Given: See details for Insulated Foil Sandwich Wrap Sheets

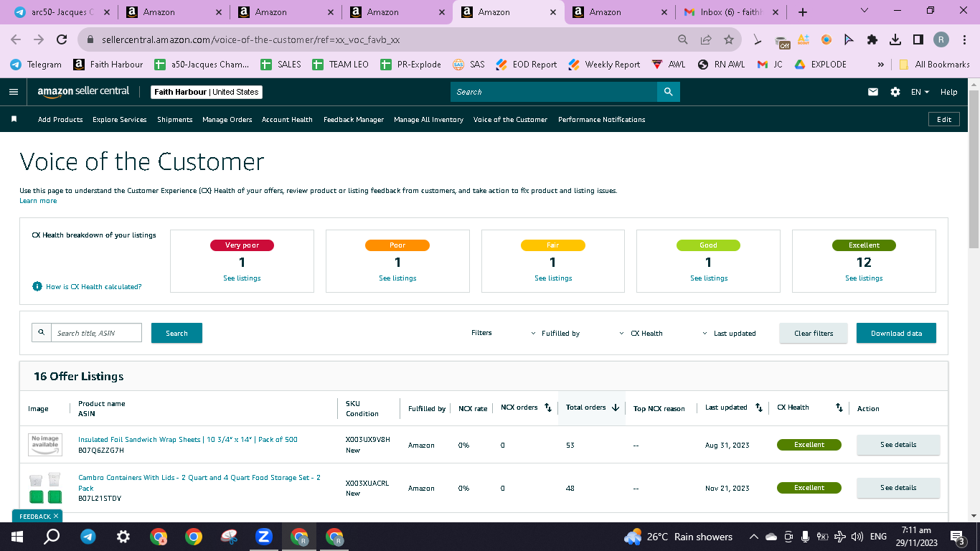Looking at the screenshot, I should coord(898,445).
